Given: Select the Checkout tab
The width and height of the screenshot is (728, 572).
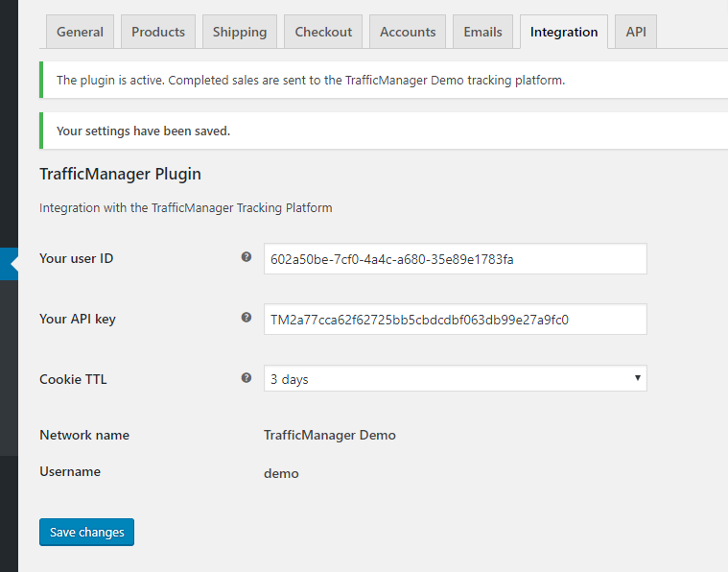Looking at the screenshot, I should 323,32.
